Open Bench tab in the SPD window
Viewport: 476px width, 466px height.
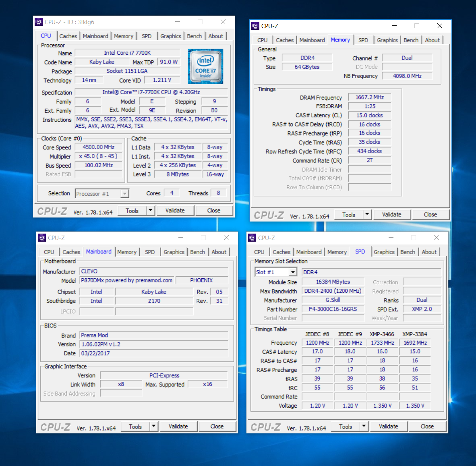coord(408,252)
